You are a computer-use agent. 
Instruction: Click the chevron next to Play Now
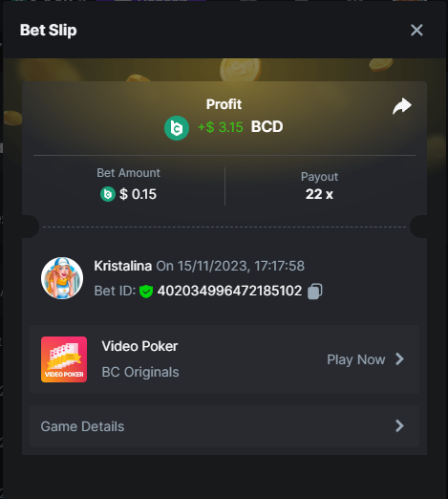coord(399,359)
